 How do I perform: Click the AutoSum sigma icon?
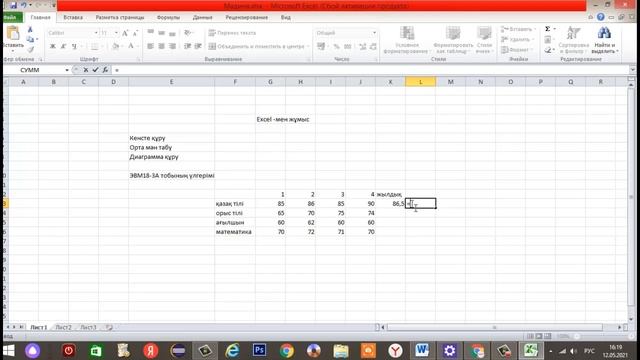[548, 29]
